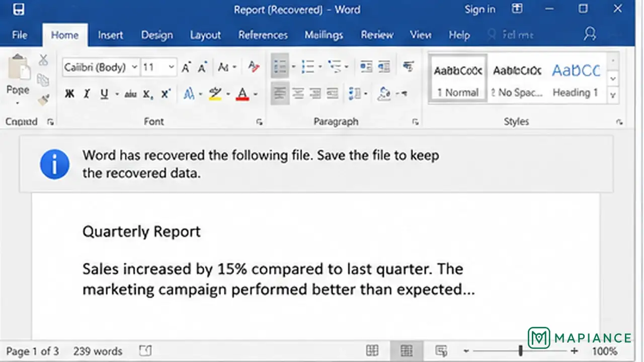This screenshot has height=362, width=644.
Task: Open the Paragraph dialog launcher
Action: [x=416, y=122]
